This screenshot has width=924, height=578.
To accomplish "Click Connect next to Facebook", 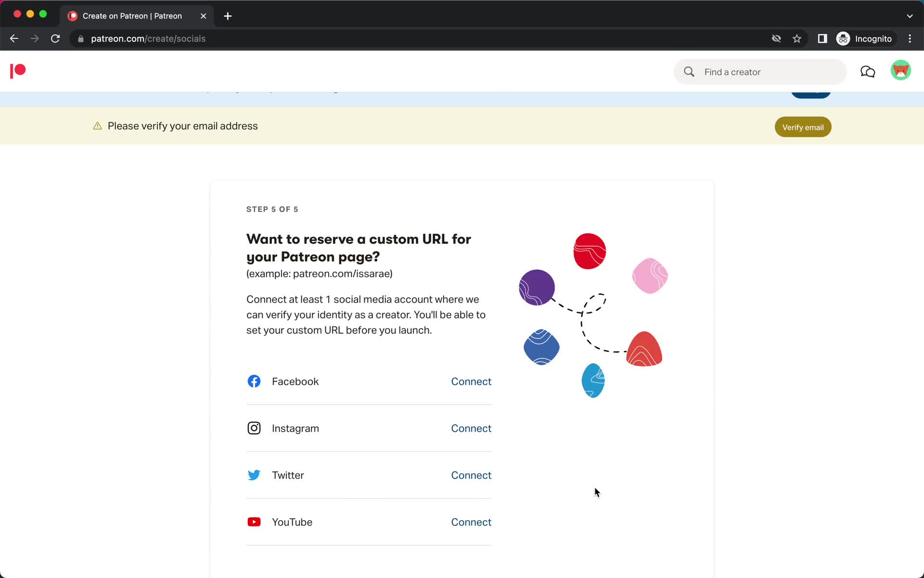I will pyautogui.click(x=471, y=381).
